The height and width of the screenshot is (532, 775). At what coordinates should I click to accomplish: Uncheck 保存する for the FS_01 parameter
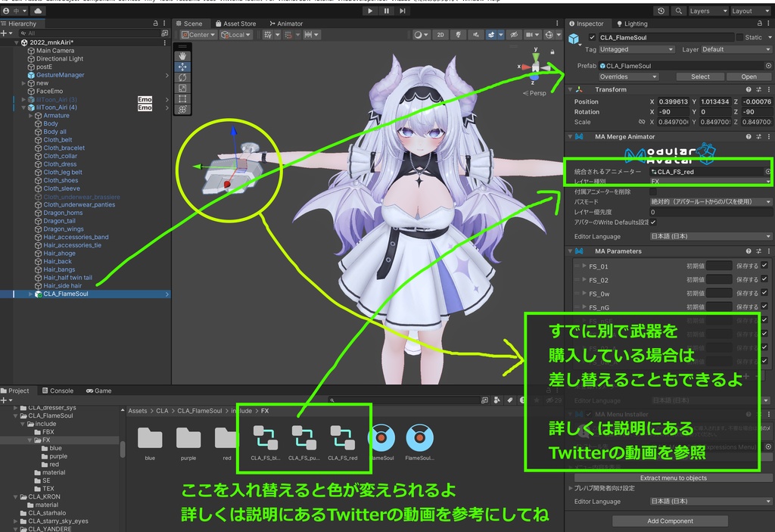tap(764, 266)
